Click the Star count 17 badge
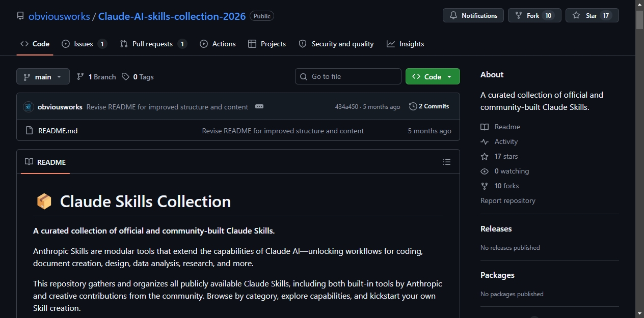This screenshot has width=644, height=318. (x=606, y=16)
